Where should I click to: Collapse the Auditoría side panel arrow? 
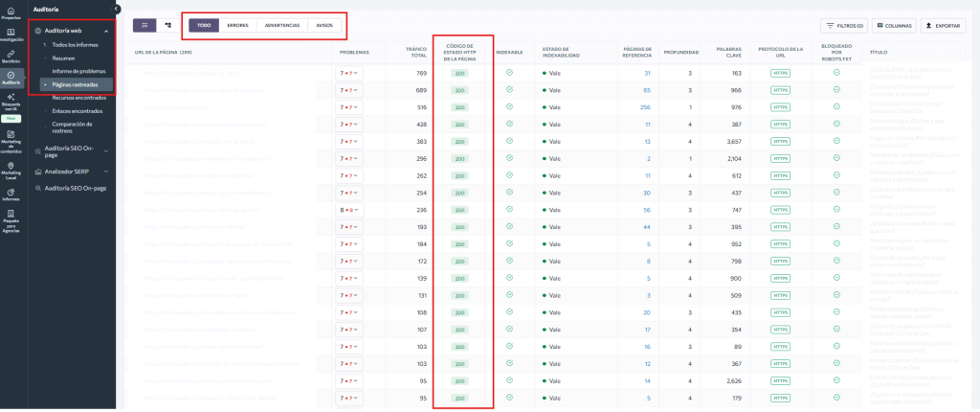116,8
